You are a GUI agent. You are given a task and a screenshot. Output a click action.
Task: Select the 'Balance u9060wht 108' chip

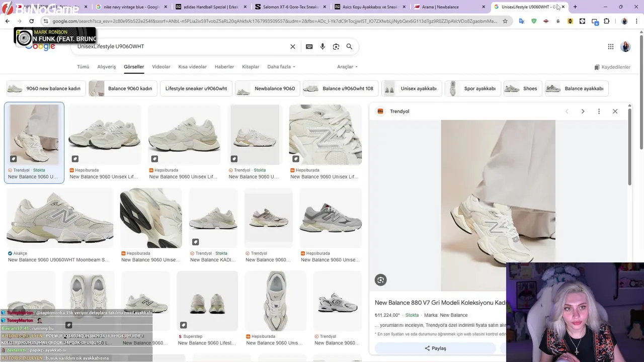click(341, 88)
